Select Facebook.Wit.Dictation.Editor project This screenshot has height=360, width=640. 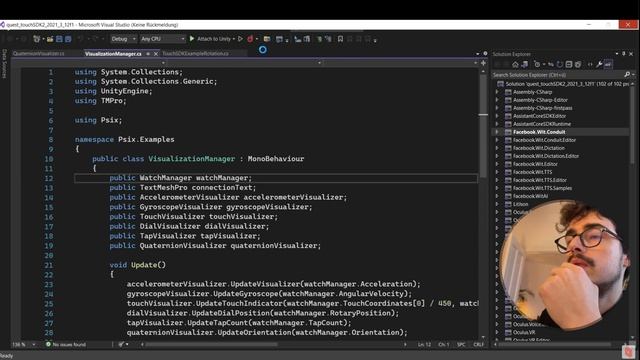(x=546, y=156)
